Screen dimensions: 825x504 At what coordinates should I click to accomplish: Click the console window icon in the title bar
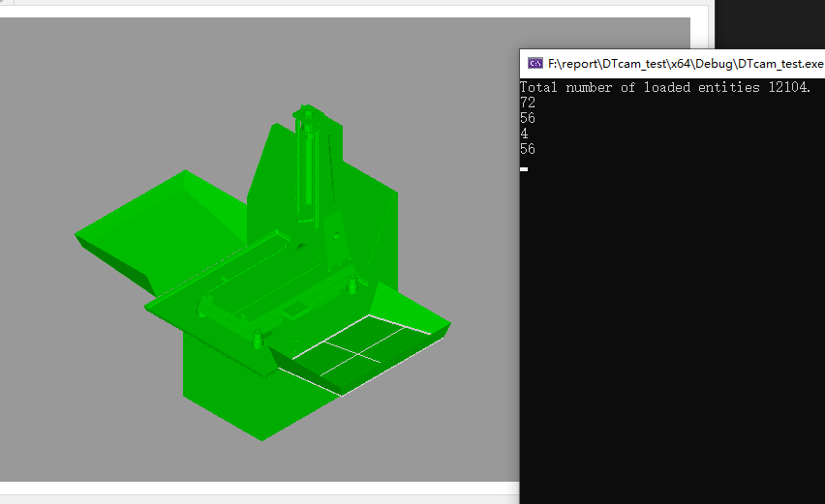535,64
